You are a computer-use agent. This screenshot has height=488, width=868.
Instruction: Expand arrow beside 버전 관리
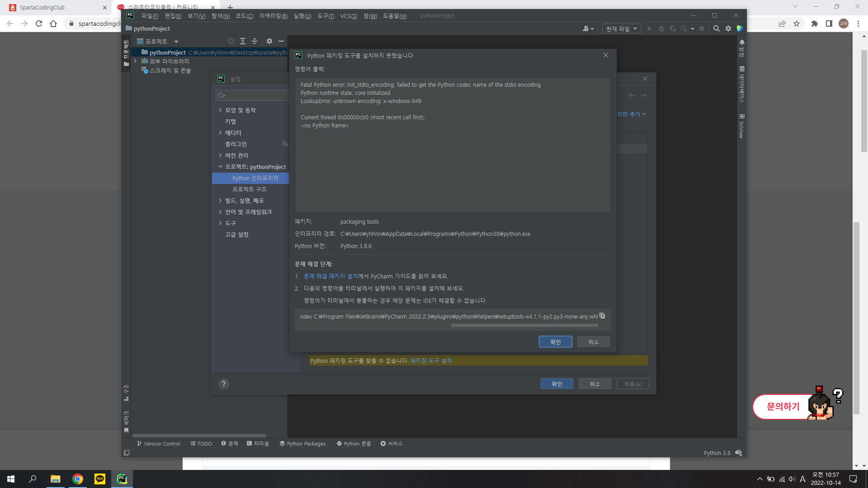(220, 155)
